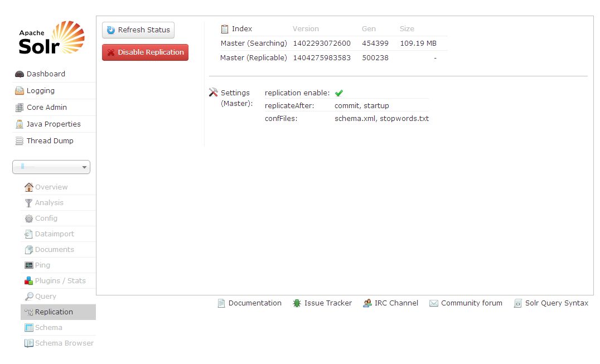The height and width of the screenshot is (364, 600).
Task: Disable Replication using the red button
Action: click(x=145, y=52)
